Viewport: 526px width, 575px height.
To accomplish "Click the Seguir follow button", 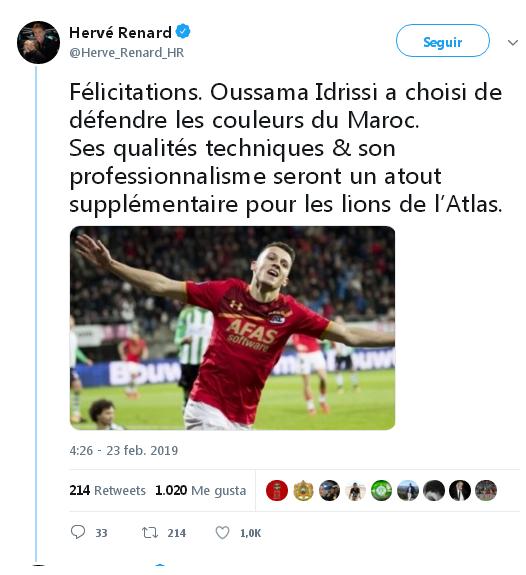I will pos(442,41).
